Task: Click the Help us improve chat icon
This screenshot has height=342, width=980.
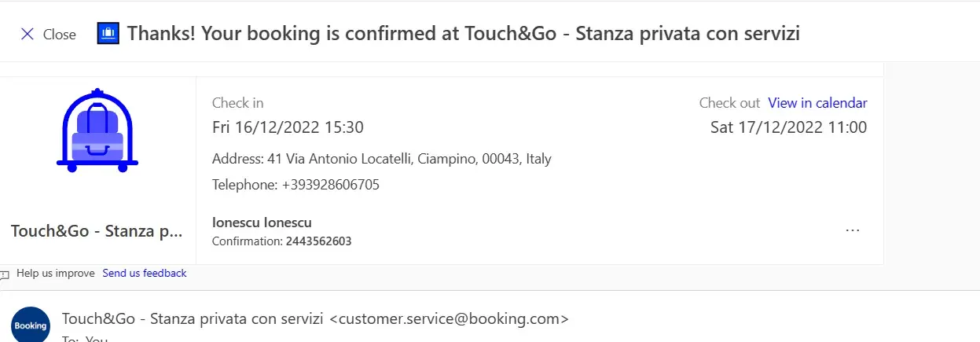Action: point(5,274)
